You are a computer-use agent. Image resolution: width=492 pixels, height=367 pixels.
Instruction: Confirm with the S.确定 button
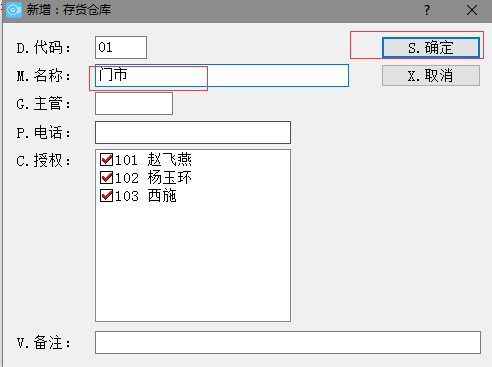[x=431, y=48]
